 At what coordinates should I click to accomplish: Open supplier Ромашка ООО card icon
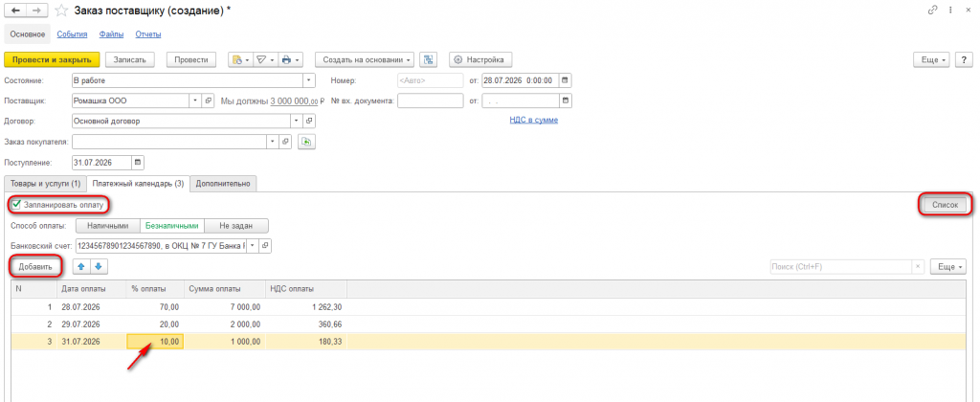pos(209,100)
